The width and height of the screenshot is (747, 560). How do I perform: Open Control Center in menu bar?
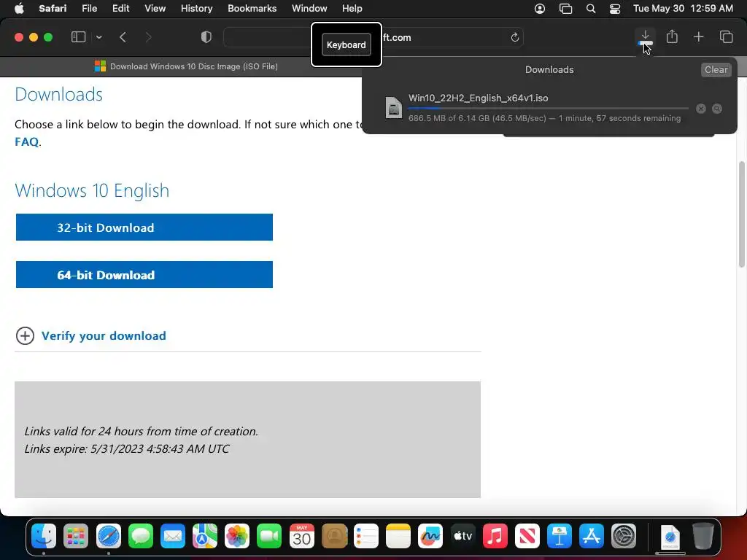(x=614, y=9)
